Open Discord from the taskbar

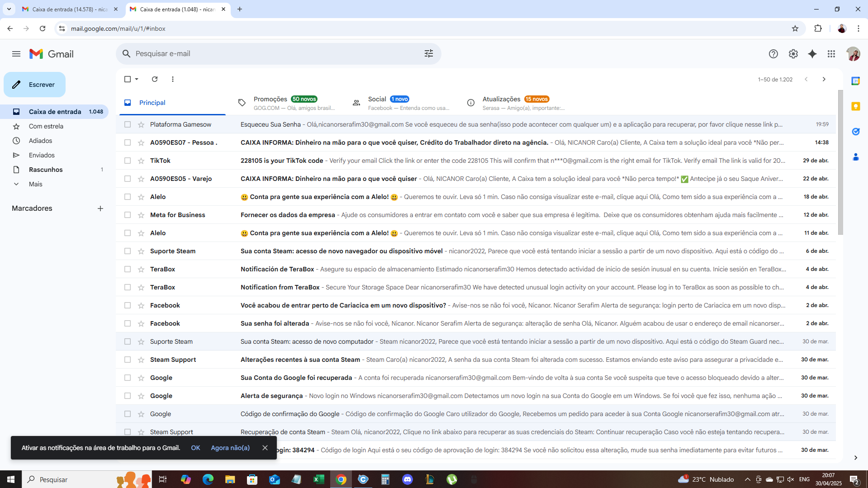point(407,479)
